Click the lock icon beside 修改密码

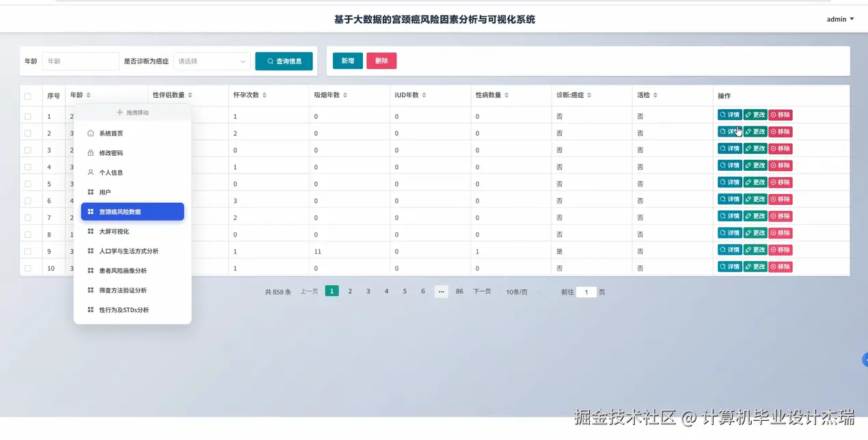(x=91, y=153)
